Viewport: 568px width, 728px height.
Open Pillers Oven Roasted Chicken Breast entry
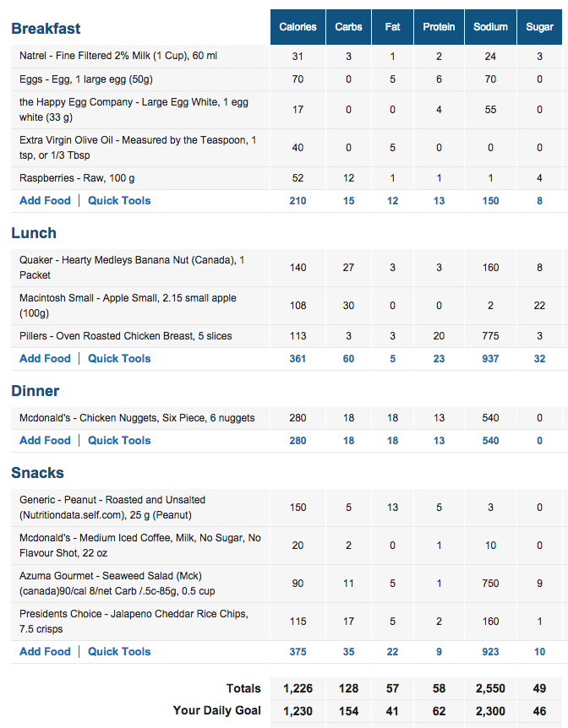tap(125, 336)
